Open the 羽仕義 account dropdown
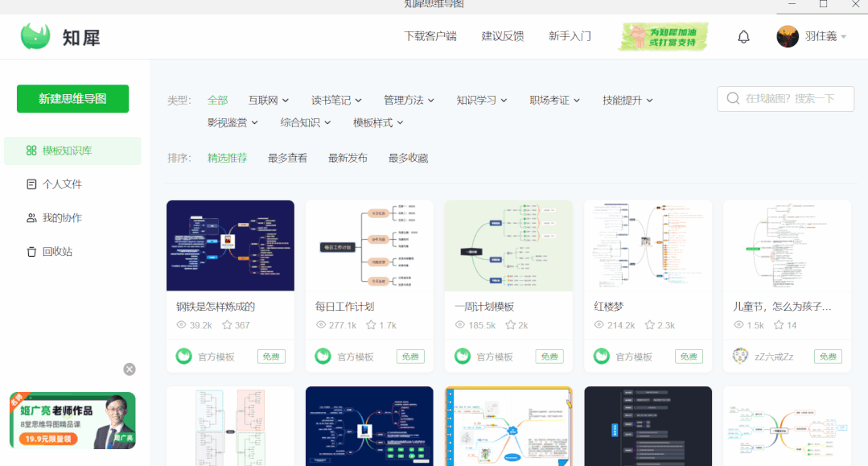This screenshot has height=466, width=868. pos(826,36)
